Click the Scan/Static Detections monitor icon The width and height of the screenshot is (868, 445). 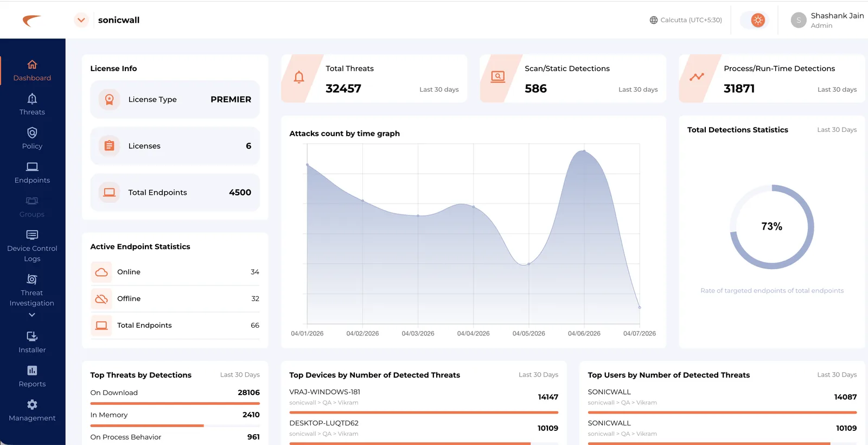click(x=498, y=77)
